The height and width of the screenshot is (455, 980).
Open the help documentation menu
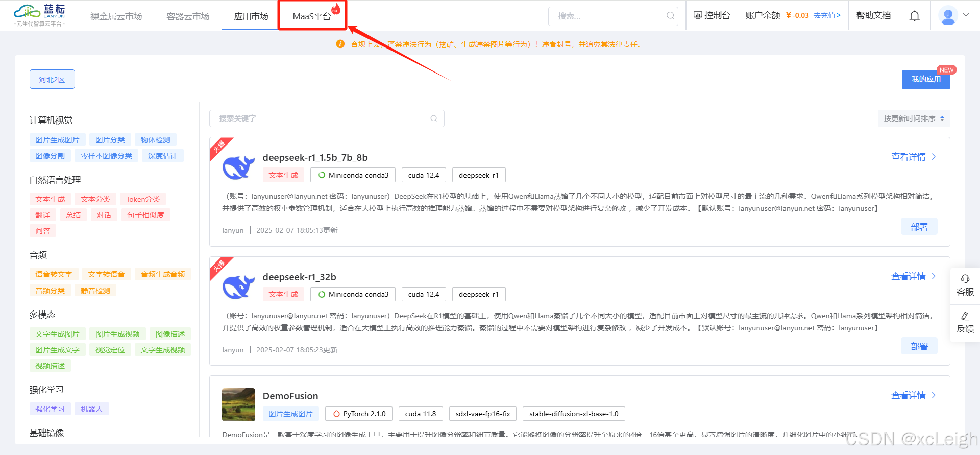(x=873, y=15)
